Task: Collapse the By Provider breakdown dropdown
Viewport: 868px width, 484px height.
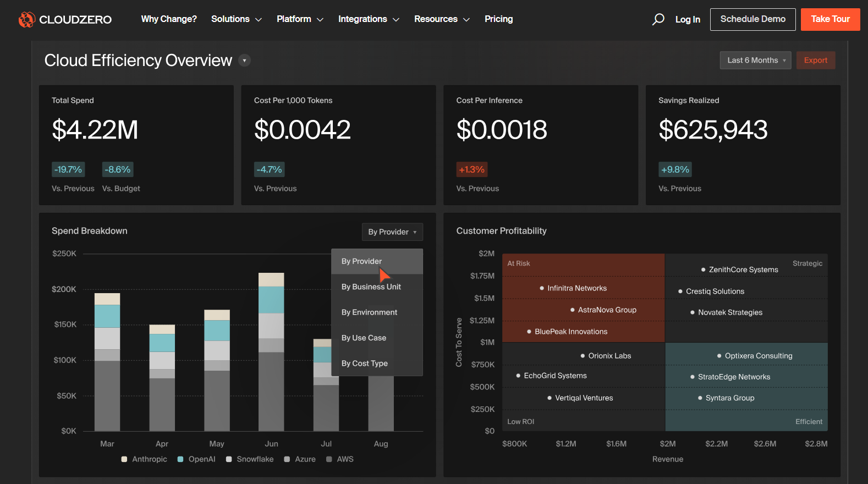Action: 392,232
